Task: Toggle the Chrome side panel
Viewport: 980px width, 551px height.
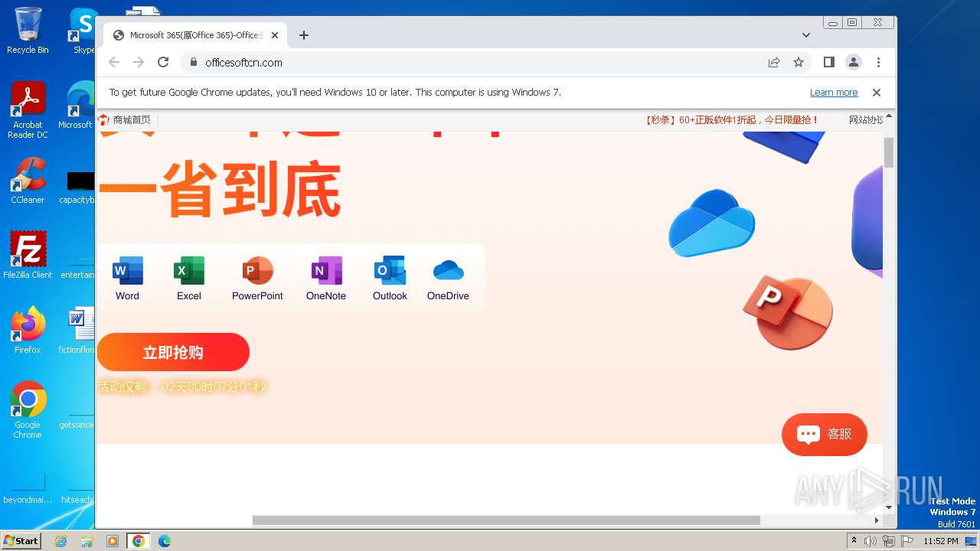Action: click(x=828, y=62)
